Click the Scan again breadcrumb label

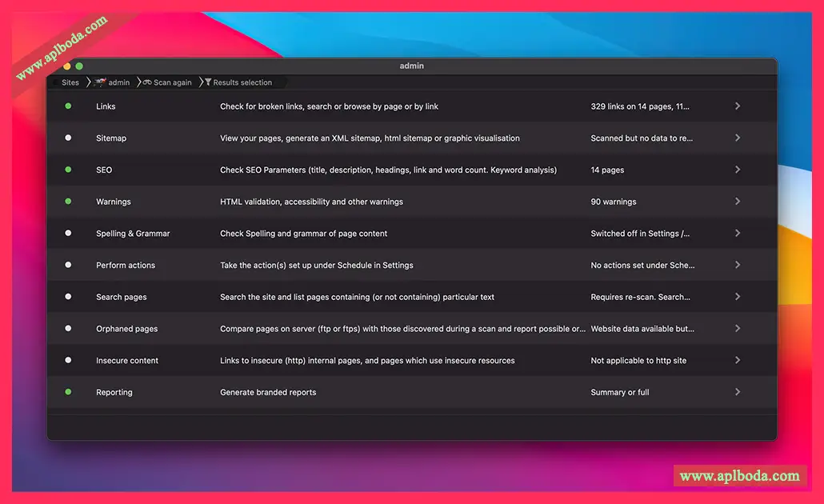coord(173,82)
